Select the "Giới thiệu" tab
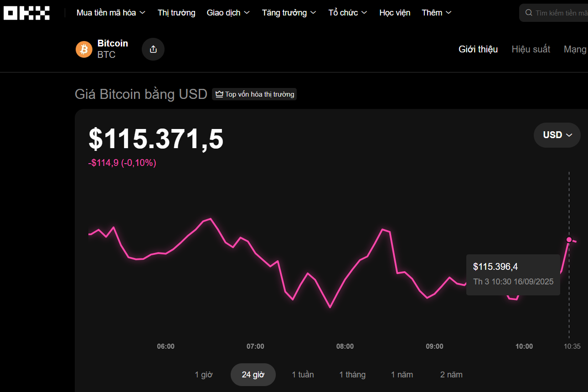 (x=478, y=49)
